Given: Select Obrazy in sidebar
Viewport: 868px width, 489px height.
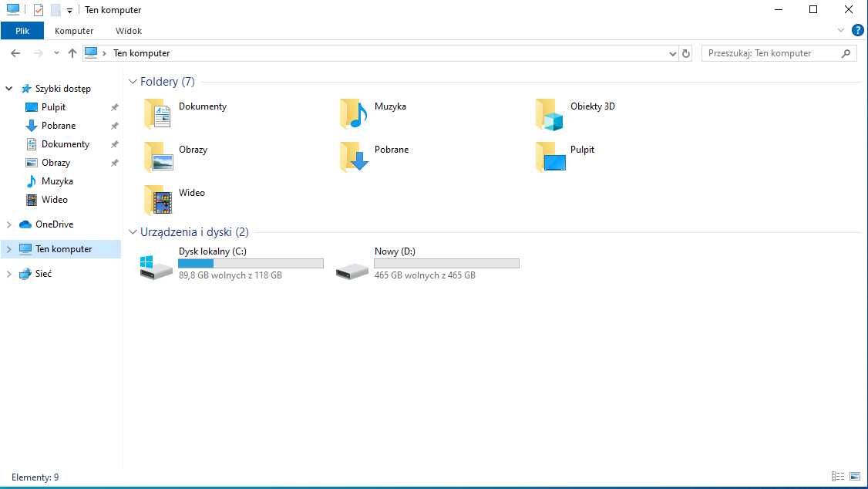Looking at the screenshot, I should click(x=56, y=163).
